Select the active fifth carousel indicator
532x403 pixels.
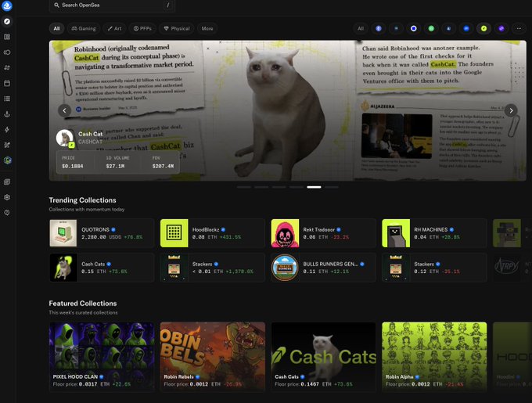[314, 187]
